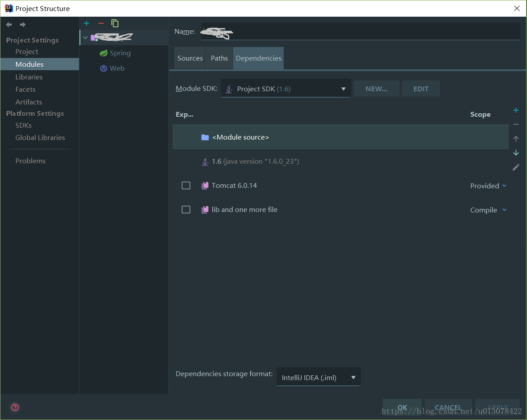Image resolution: width=527 pixels, height=420 pixels.
Task: Switch to the Sources tab
Action: 190,58
